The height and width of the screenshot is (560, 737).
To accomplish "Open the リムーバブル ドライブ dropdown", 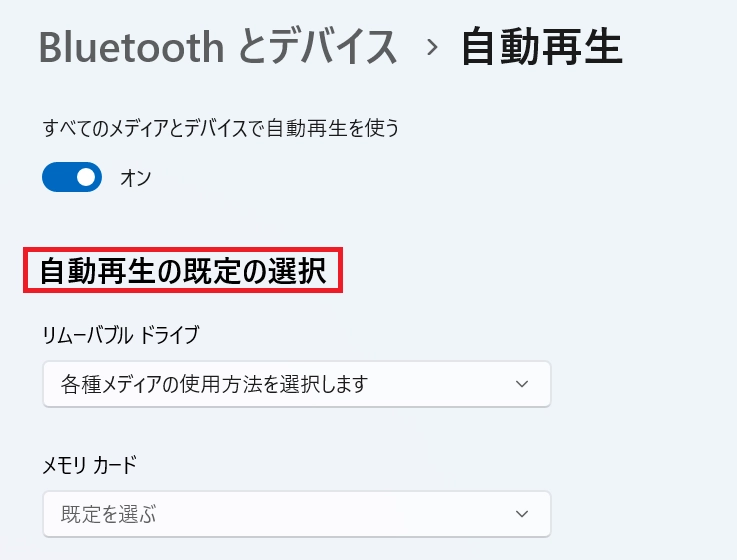I will tap(296, 384).
